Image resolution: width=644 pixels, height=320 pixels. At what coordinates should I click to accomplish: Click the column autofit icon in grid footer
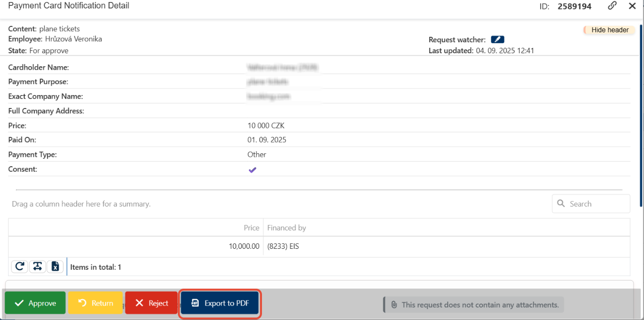point(37,267)
